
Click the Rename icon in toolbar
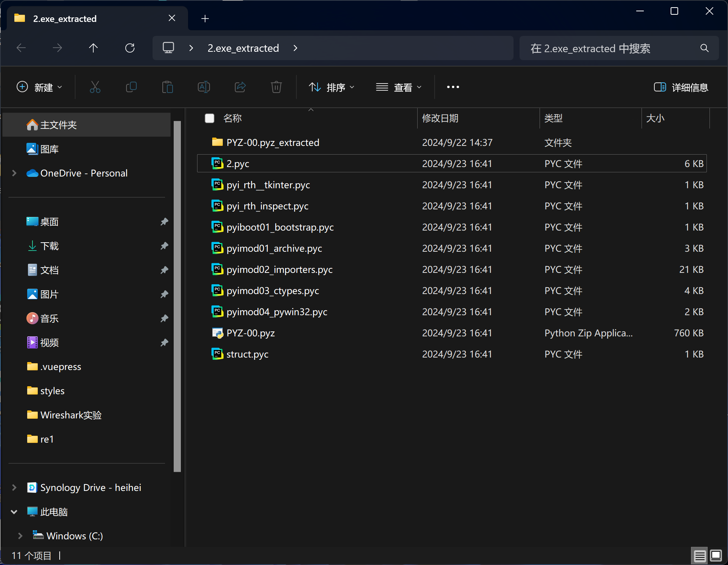coord(204,87)
